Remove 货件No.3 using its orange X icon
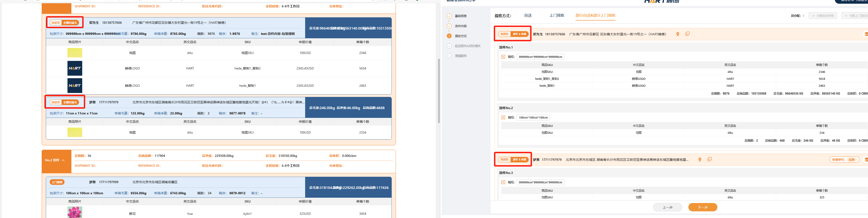The image size is (868, 218). (503, 182)
